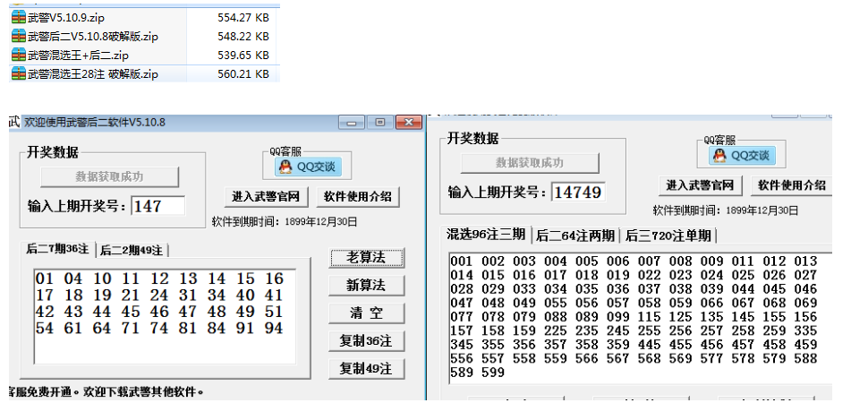Open 软件使用介绍 in left window
This screenshot has height=420, width=868.
pyautogui.click(x=358, y=196)
